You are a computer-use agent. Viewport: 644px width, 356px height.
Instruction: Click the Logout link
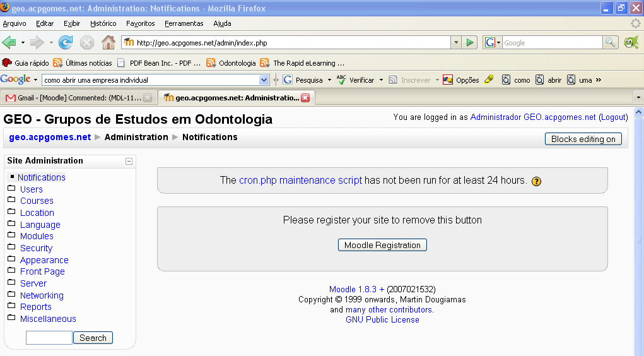pos(613,117)
